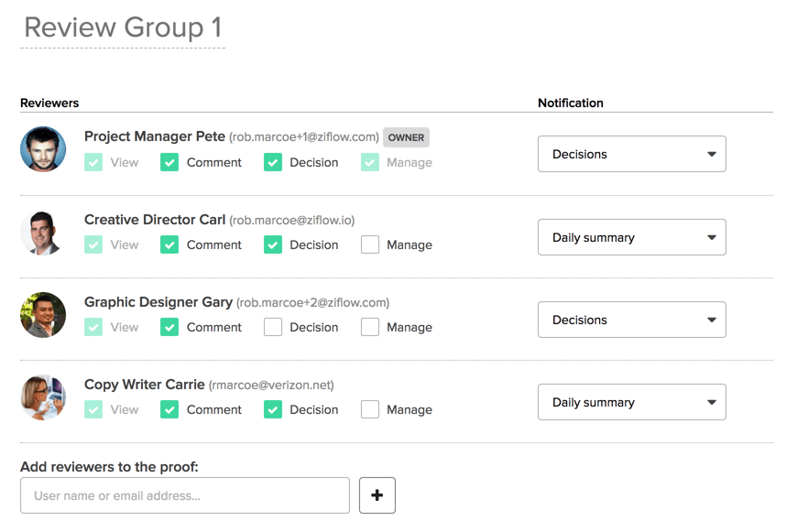The width and height of the screenshot is (797, 532).
Task: Uncheck Comment permission for Graphic Designer Gary
Action: (x=169, y=326)
